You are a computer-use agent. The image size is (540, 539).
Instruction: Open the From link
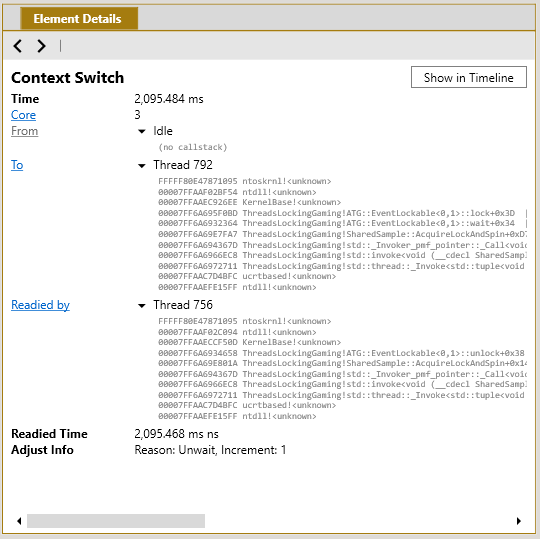pos(24,131)
